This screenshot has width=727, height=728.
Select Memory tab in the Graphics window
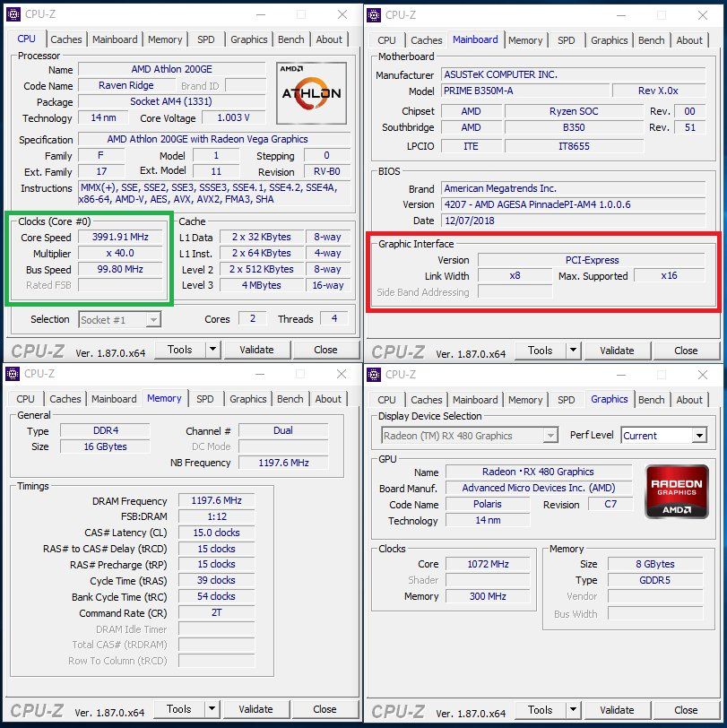pos(525,400)
